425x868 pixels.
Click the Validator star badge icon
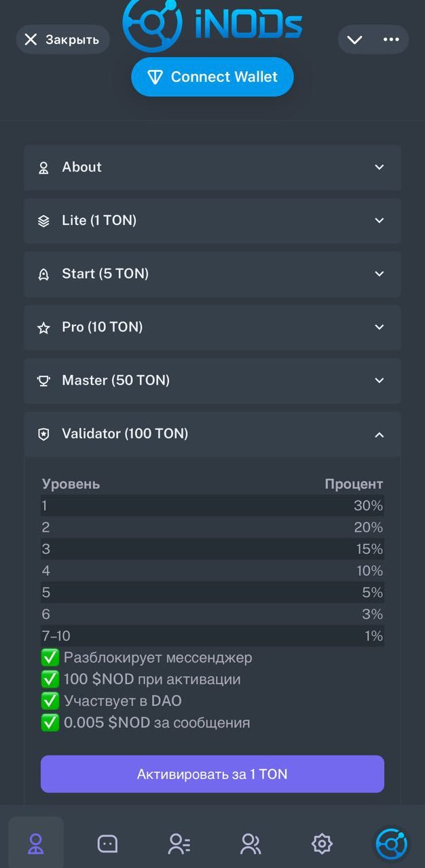43,434
